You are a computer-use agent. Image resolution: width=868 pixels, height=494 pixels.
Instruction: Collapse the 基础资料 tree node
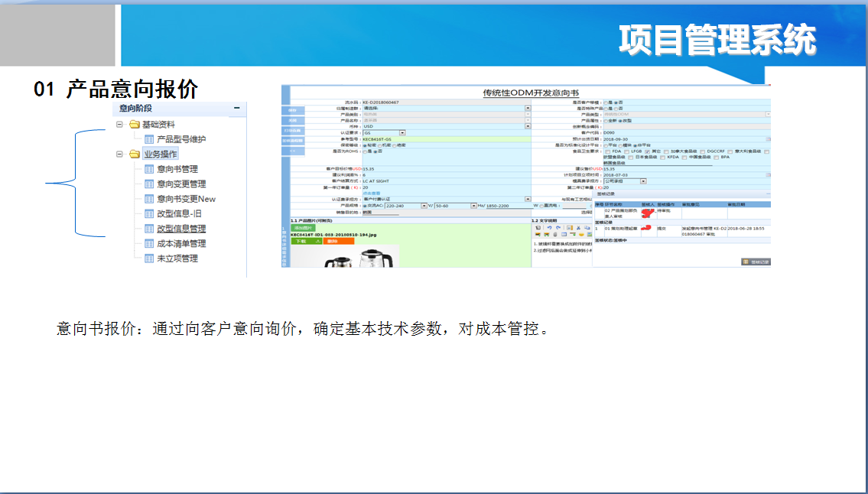(x=119, y=124)
